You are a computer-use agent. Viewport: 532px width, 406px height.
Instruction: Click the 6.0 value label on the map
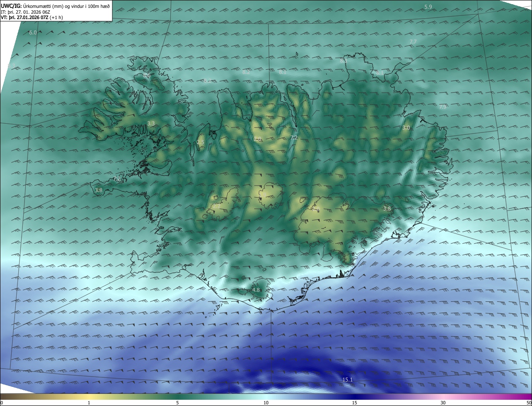[33, 32]
